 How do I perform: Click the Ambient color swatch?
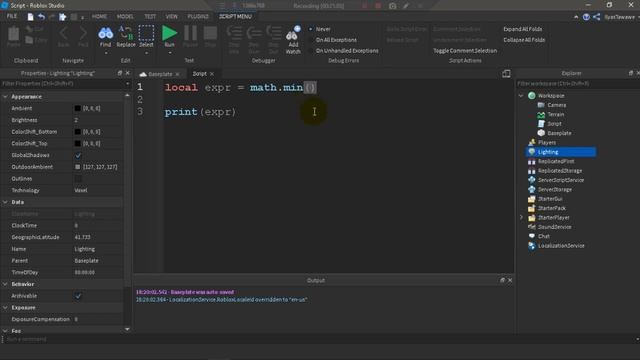tap(78, 108)
